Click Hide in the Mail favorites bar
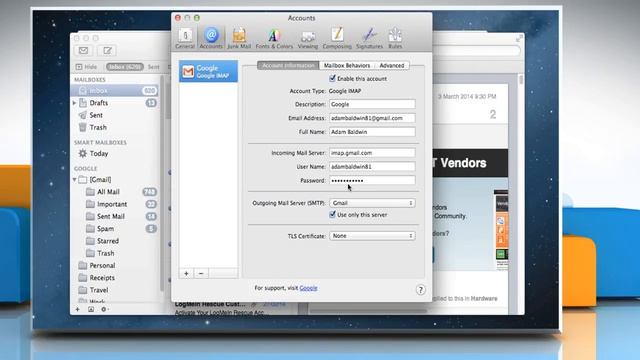Screen dimensions: 640x360 86,67
